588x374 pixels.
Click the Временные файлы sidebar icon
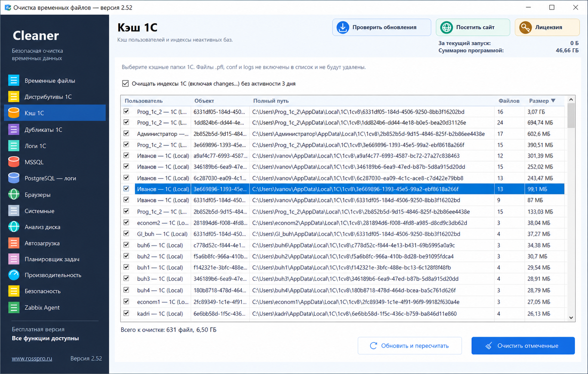14,80
